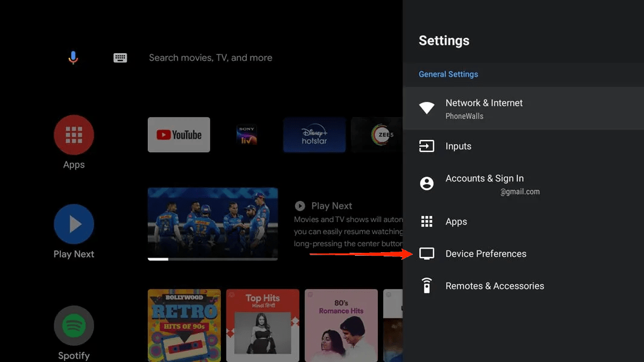Viewport: 644px width, 362px height.
Task: Open the Inputs settings item
Action: point(523,146)
